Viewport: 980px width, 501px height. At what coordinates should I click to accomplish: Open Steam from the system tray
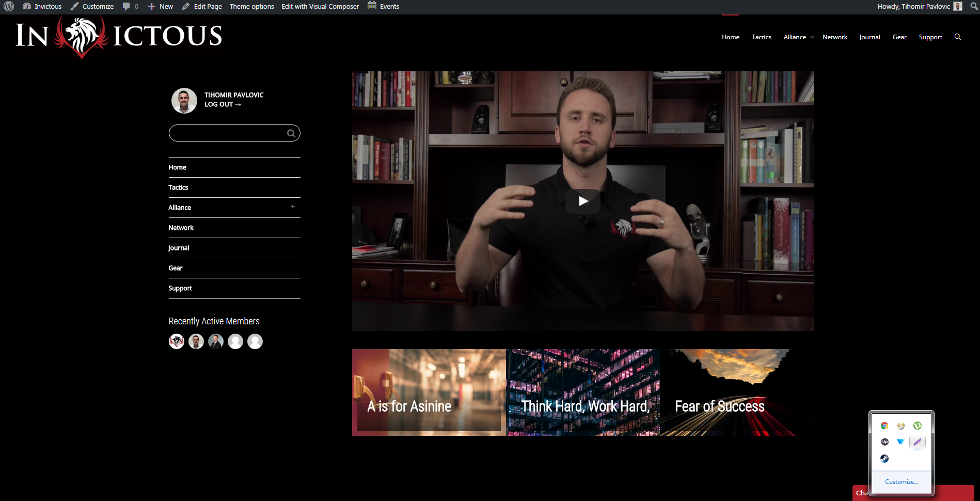884,458
